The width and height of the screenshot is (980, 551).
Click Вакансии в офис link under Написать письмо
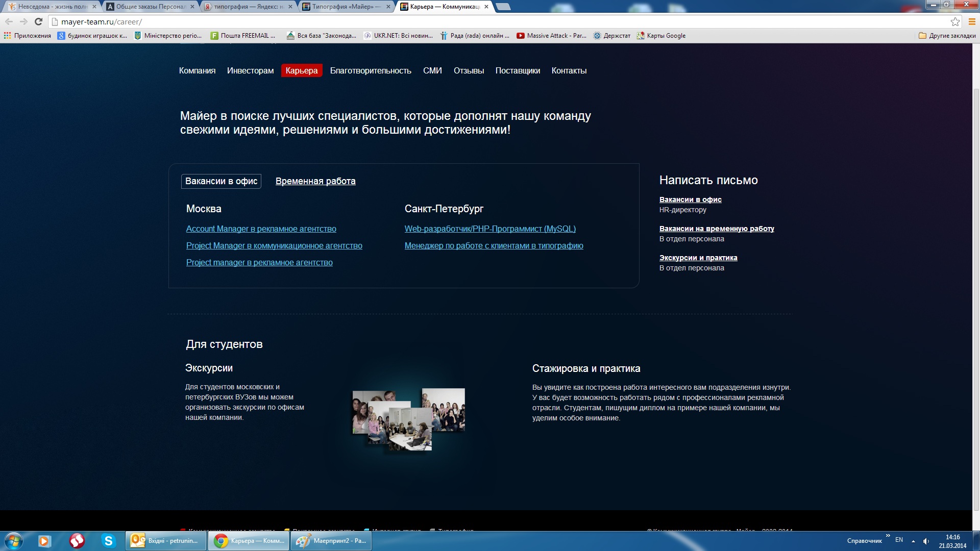click(690, 199)
